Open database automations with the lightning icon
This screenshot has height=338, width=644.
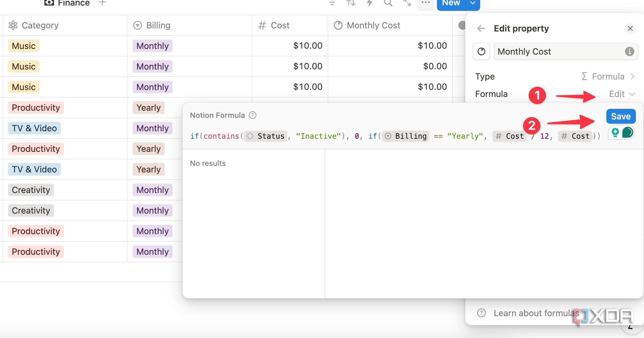[370, 3]
